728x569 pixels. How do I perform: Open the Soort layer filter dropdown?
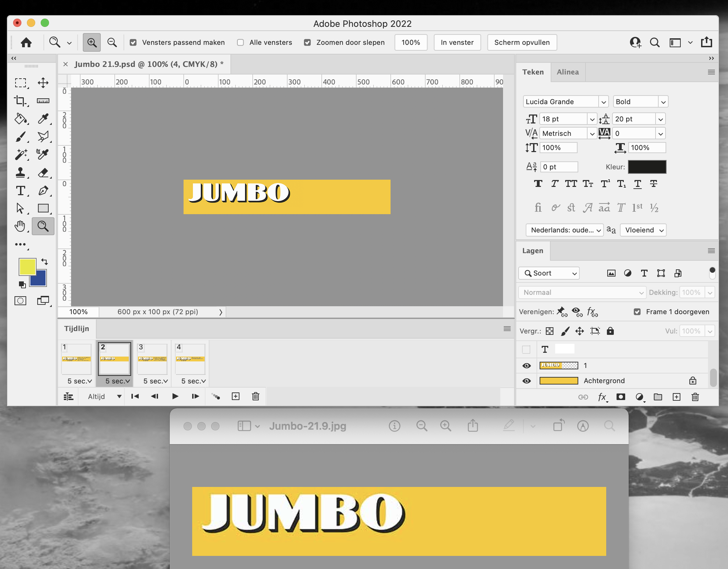pyautogui.click(x=549, y=273)
